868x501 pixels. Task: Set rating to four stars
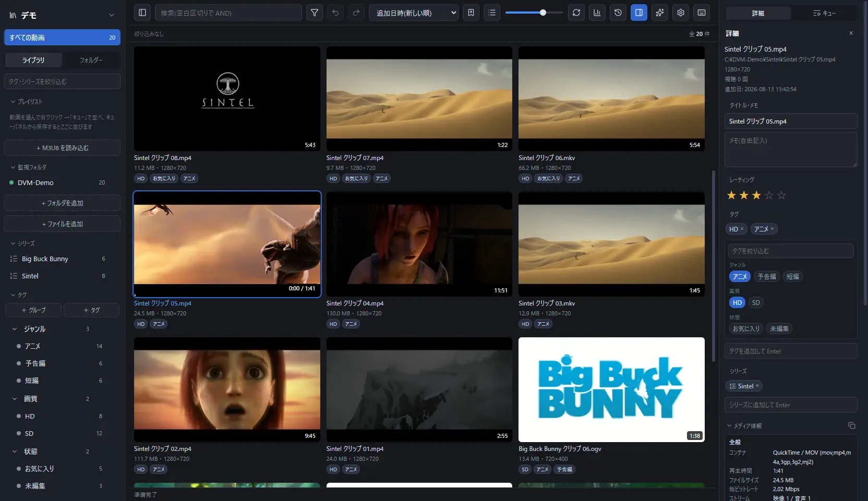pyautogui.click(x=769, y=195)
